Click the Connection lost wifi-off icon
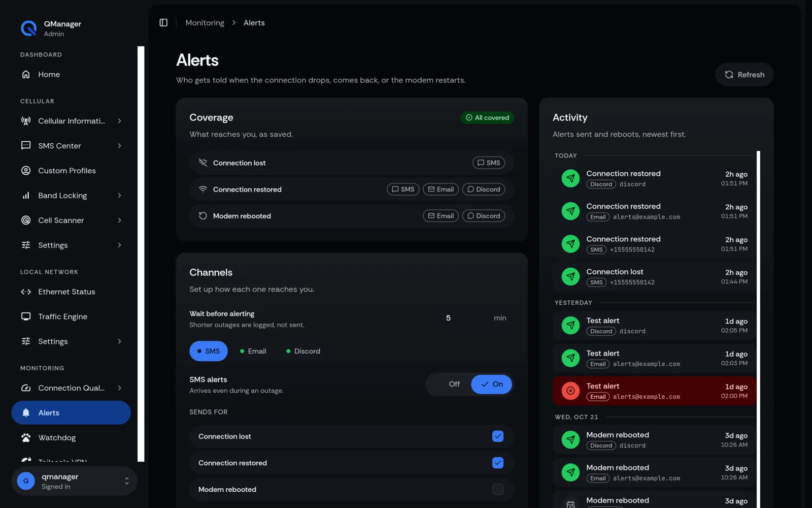 pos(203,163)
